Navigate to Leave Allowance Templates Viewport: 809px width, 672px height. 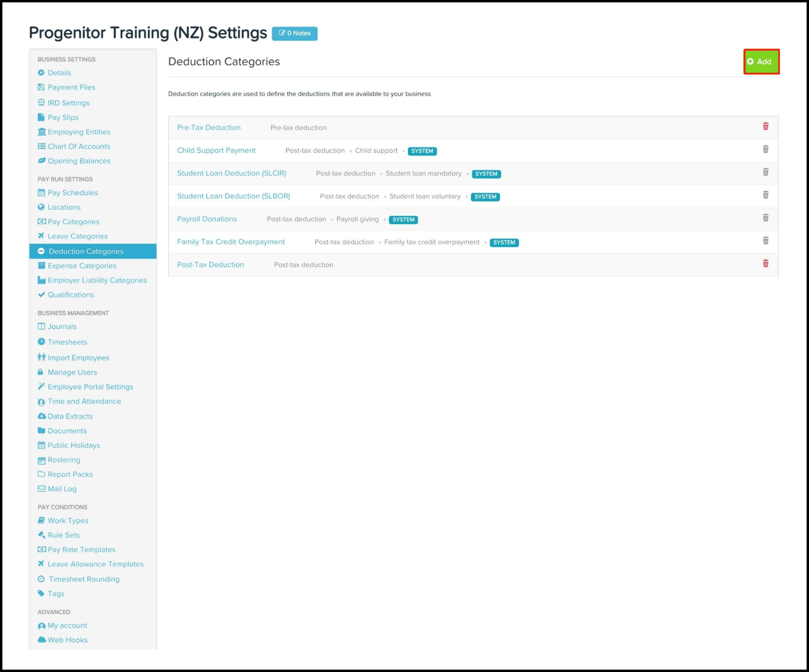(x=95, y=564)
